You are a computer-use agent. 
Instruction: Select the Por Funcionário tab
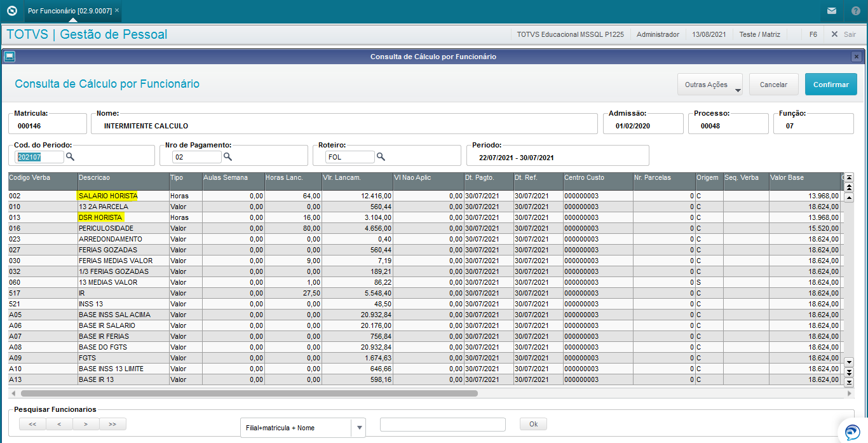(x=69, y=11)
